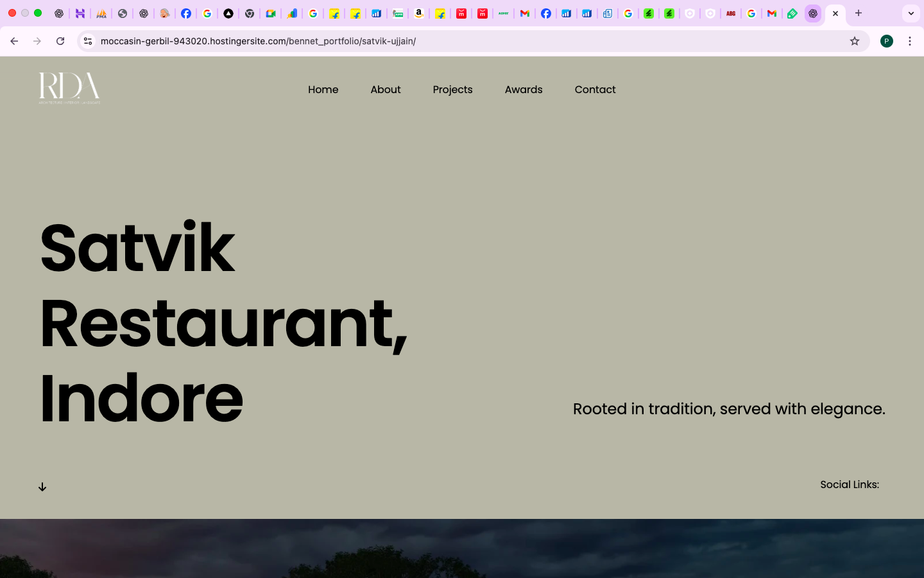Screen dimensions: 924x578
Task: Open the Amazon tab
Action: tap(419, 13)
